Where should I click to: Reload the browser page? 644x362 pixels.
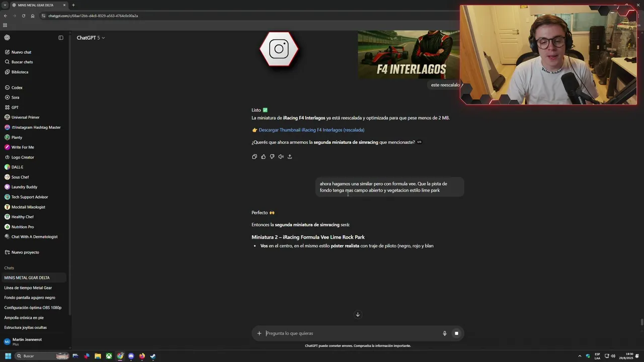pos(24,16)
